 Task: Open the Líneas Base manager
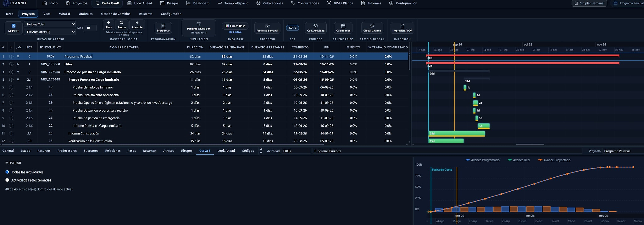point(235,26)
